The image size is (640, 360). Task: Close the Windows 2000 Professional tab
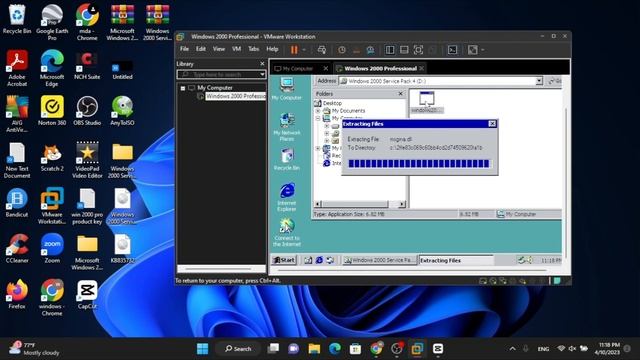[x=422, y=68]
